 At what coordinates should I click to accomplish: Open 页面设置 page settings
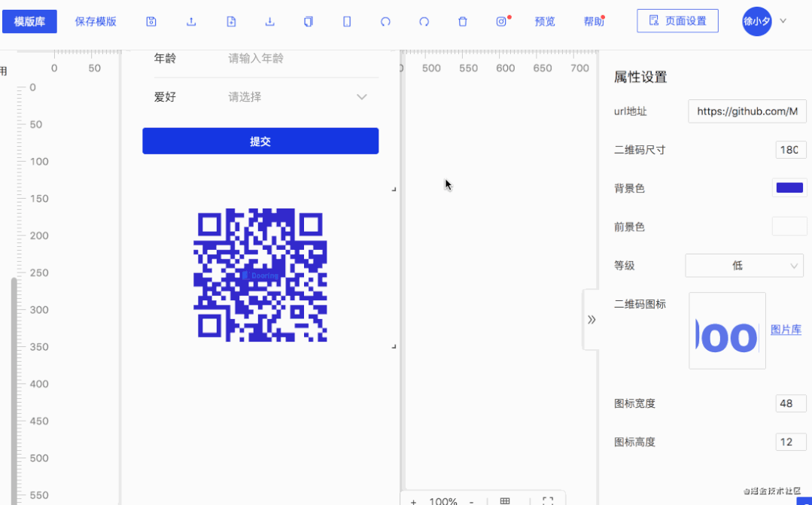[x=677, y=21]
